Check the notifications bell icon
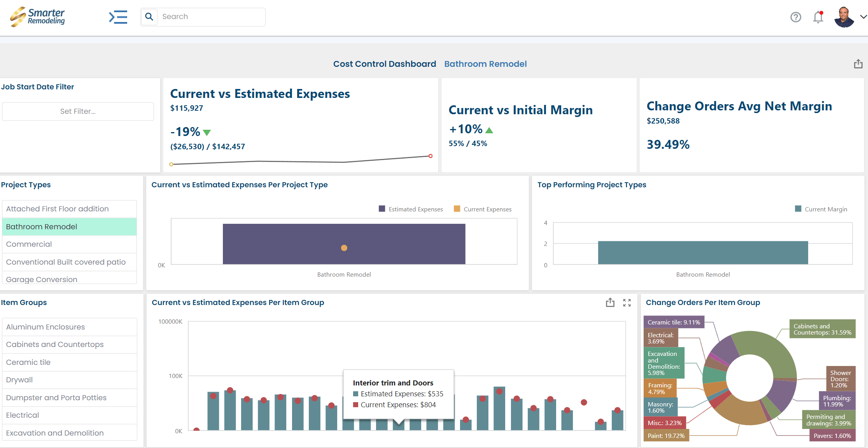The height and width of the screenshot is (448, 868). [817, 17]
